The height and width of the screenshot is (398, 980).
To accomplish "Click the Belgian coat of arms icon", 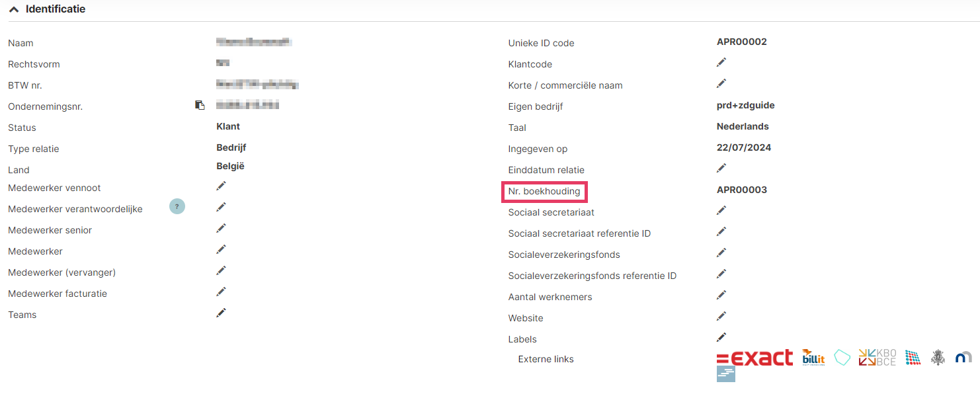I will tap(938, 358).
